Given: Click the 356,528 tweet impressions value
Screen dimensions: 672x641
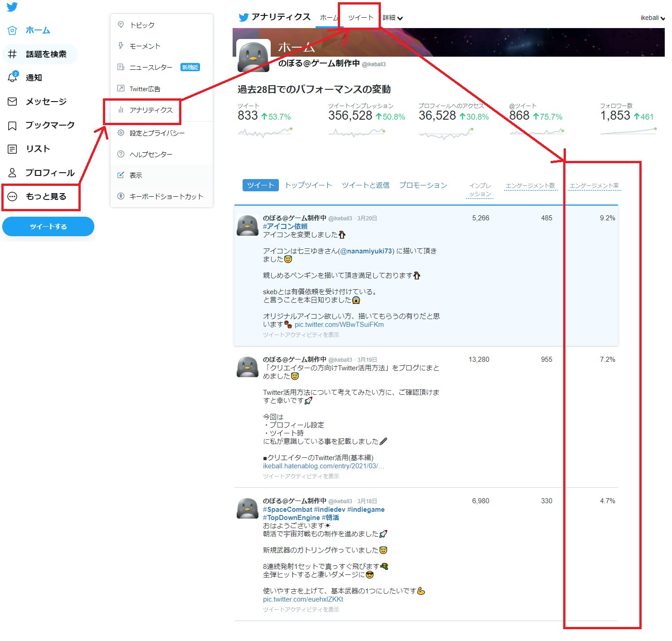Looking at the screenshot, I should coord(350,116).
